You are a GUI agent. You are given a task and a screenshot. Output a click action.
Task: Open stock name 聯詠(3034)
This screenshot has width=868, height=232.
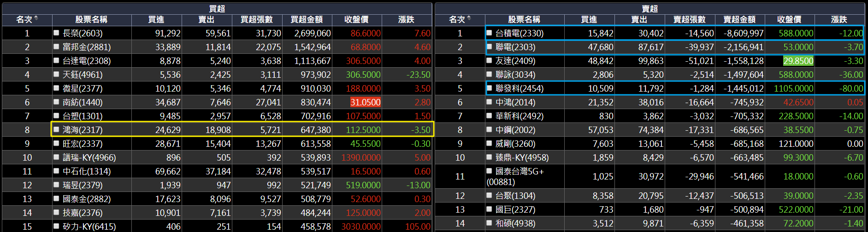coord(515,75)
